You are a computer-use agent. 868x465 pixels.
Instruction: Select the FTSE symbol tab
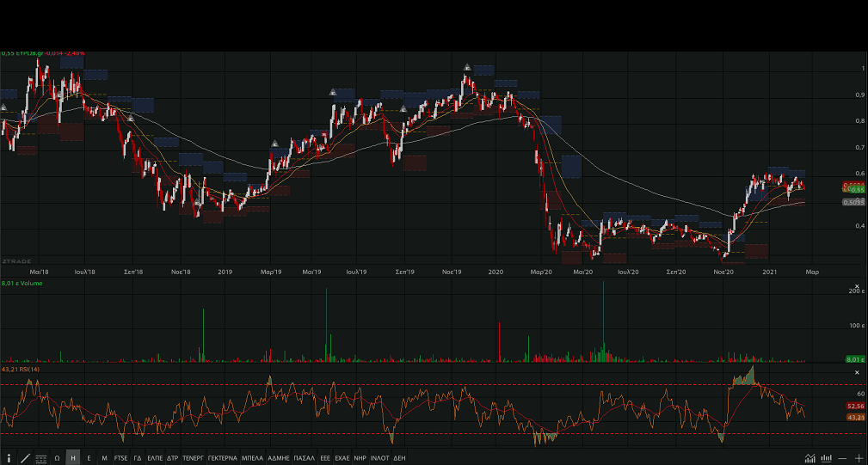click(120, 458)
